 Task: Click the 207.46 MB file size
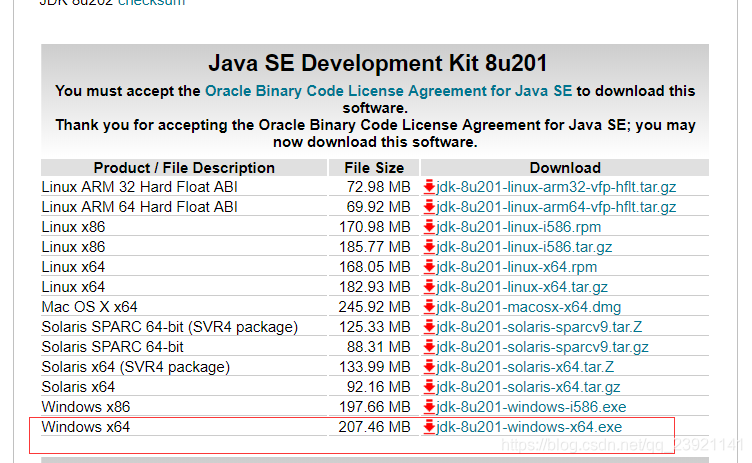coord(375,427)
